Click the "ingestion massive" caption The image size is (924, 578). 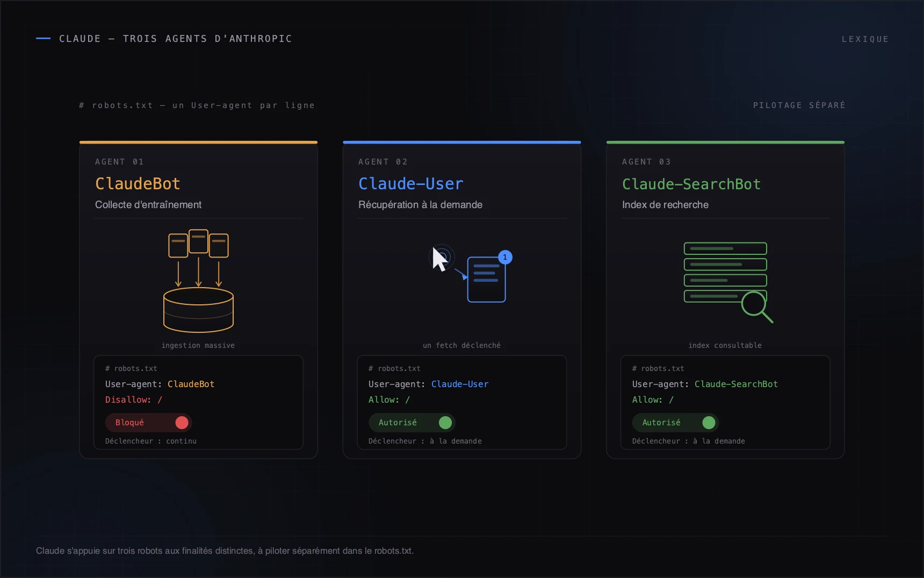[x=198, y=346]
